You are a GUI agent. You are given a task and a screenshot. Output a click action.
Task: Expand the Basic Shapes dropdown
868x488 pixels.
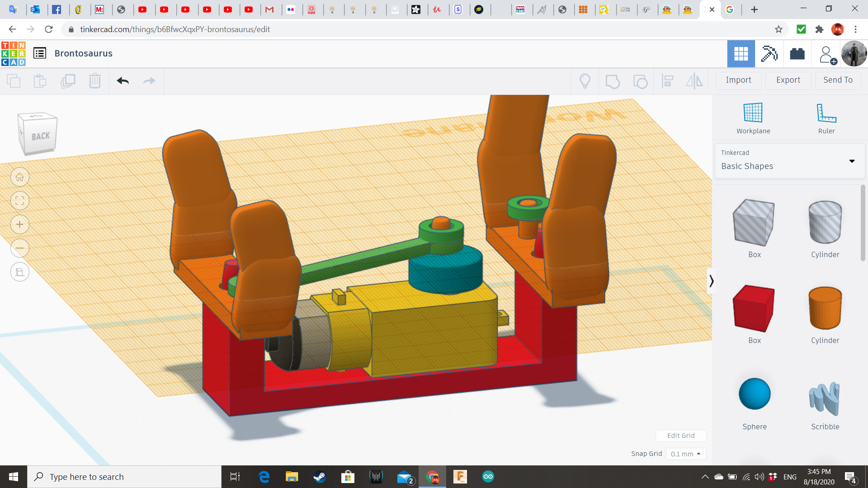[x=852, y=161]
